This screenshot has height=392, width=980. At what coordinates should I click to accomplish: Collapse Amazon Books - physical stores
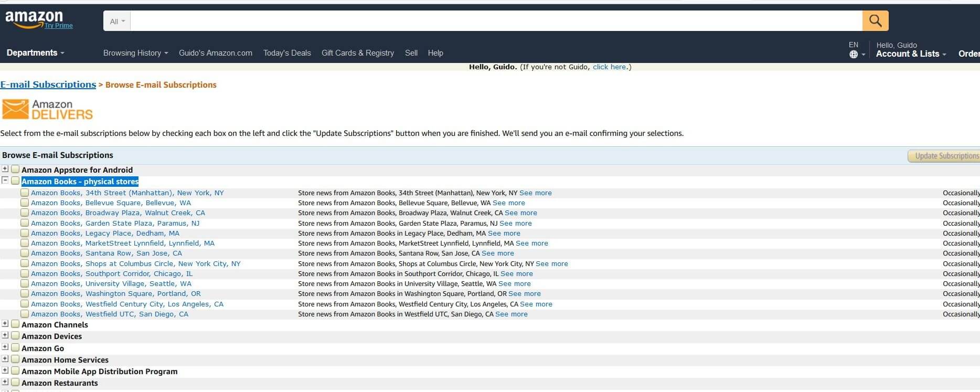(5, 180)
